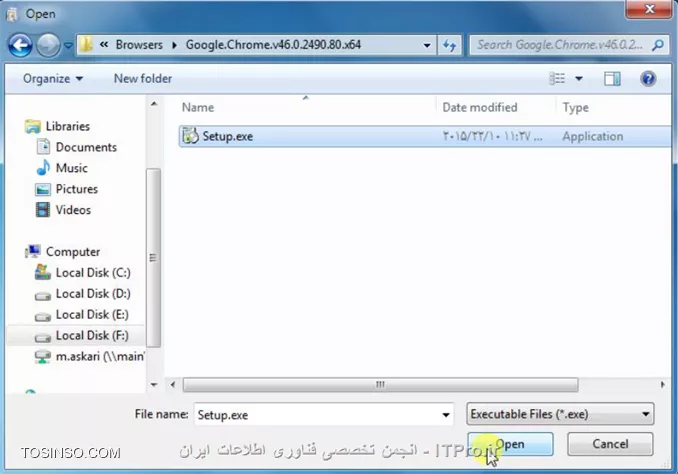Close the Open dialog window

pos(649,9)
